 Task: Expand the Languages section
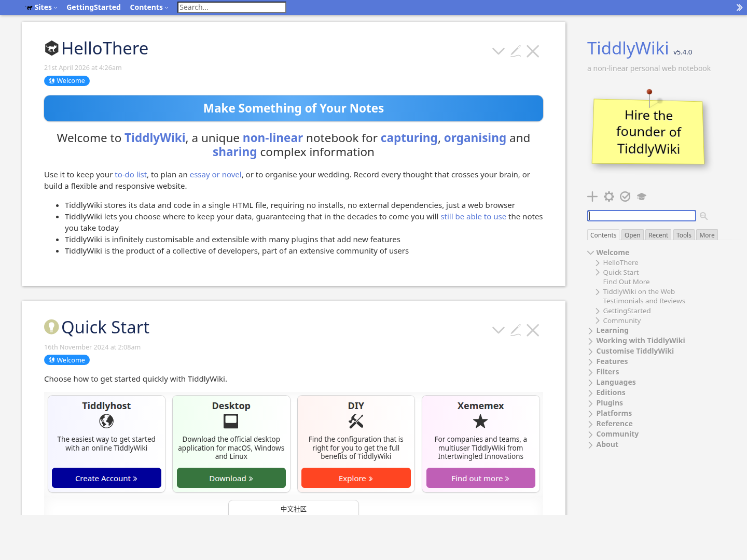590,382
